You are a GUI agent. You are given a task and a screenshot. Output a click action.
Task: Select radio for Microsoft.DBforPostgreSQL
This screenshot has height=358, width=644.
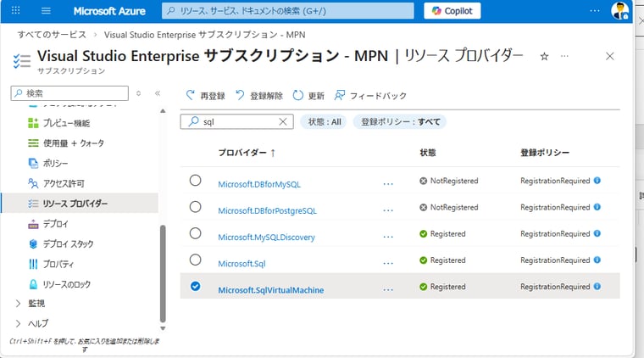[x=196, y=207]
